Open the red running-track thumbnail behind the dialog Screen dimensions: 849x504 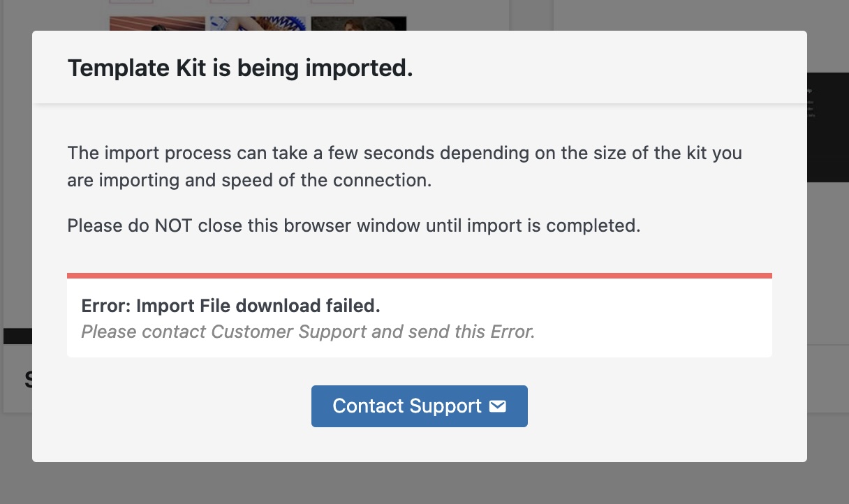157,24
